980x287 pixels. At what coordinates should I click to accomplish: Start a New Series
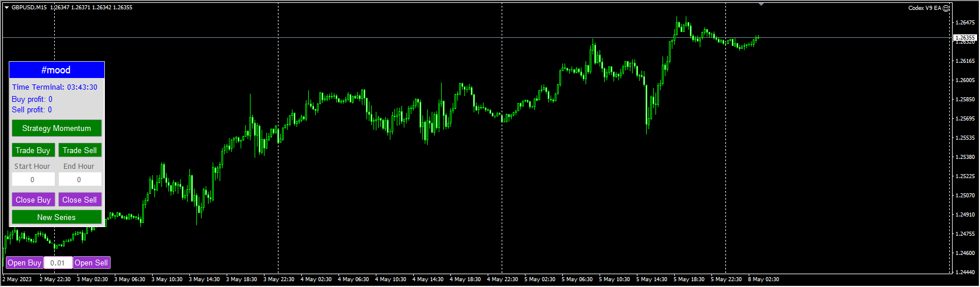pyautogui.click(x=57, y=217)
